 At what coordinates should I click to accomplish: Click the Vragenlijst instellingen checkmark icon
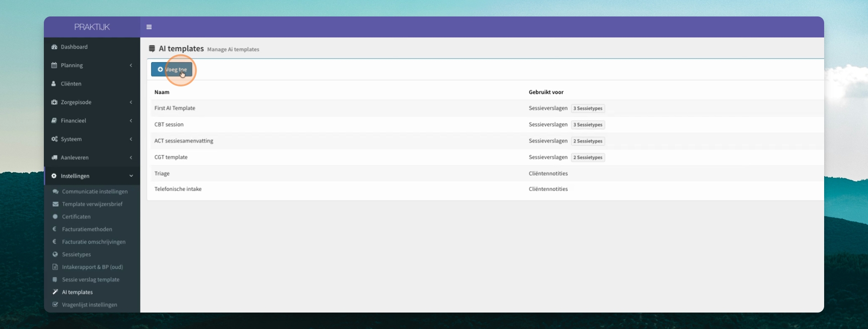[55, 305]
